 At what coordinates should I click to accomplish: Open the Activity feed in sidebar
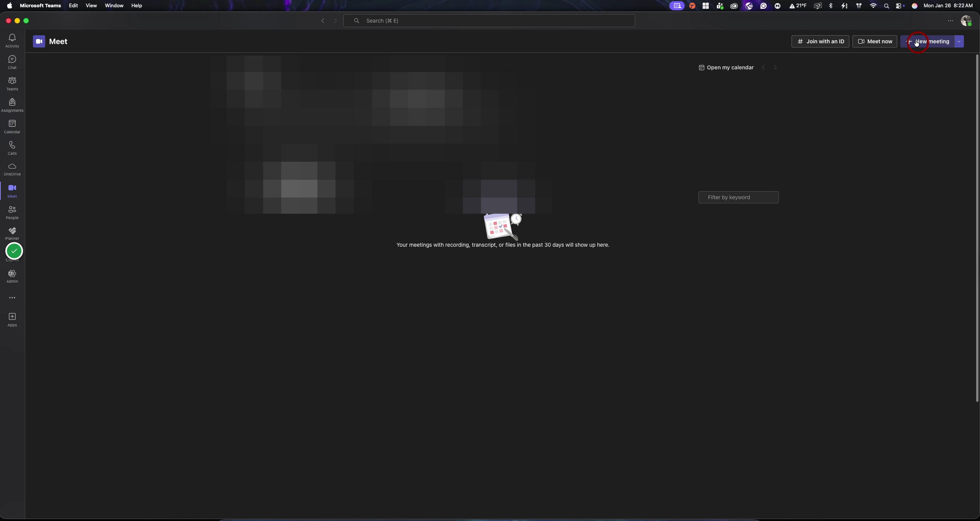[12, 41]
